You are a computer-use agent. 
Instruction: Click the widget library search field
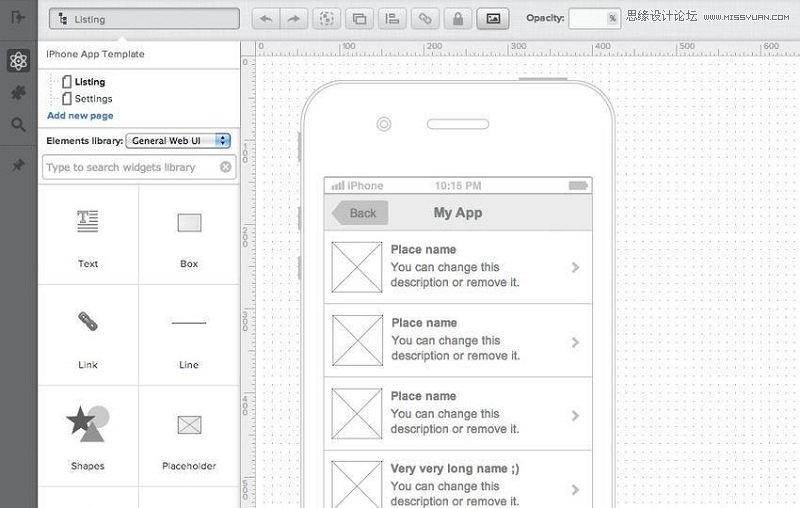[x=139, y=167]
